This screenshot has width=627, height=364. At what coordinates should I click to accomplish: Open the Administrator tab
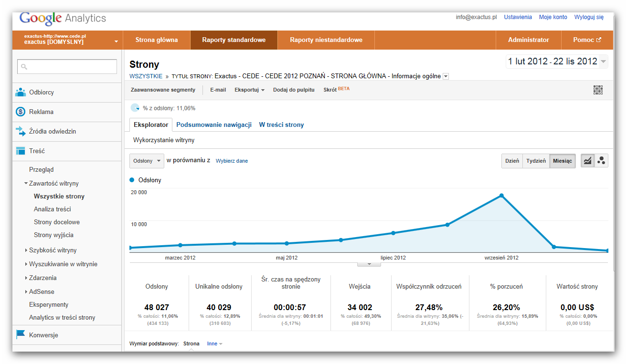coord(528,40)
